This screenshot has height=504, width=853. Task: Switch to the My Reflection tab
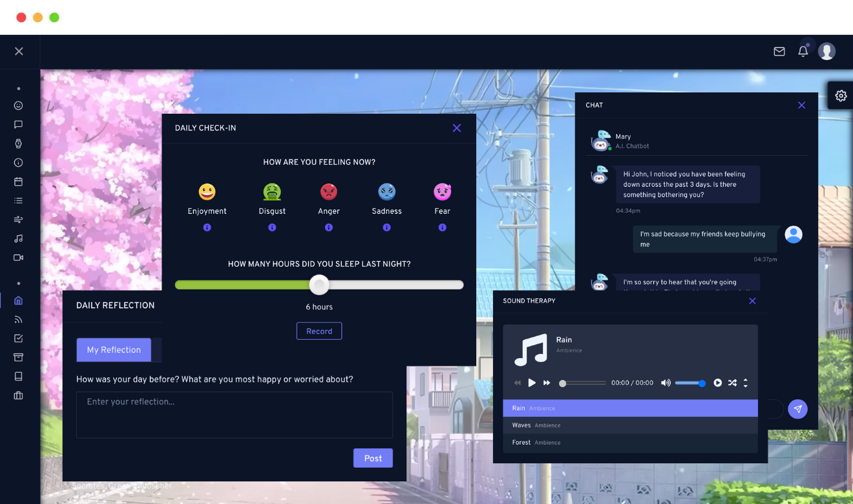[114, 350]
